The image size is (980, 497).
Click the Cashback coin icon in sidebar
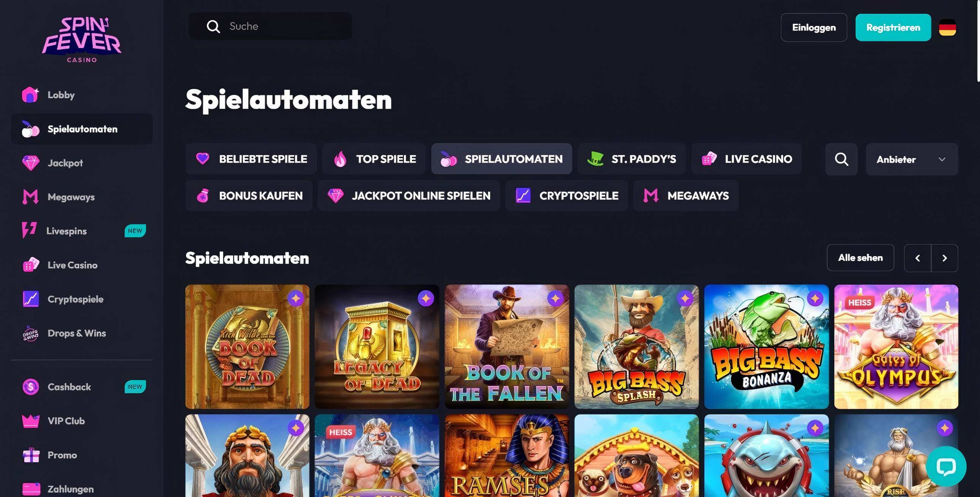tap(30, 387)
